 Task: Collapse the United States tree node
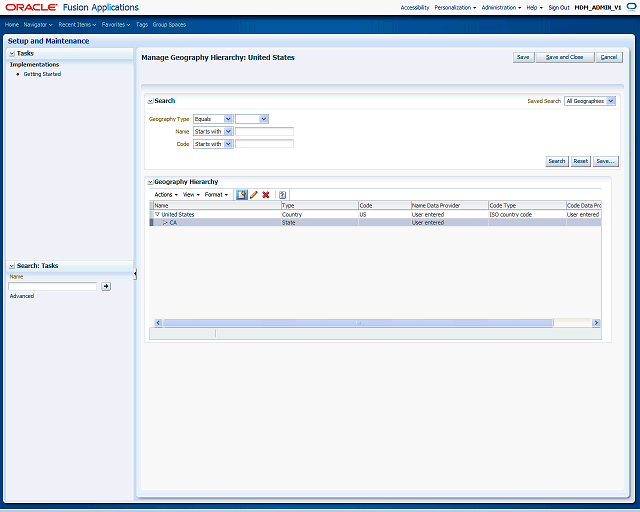click(x=158, y=214)
